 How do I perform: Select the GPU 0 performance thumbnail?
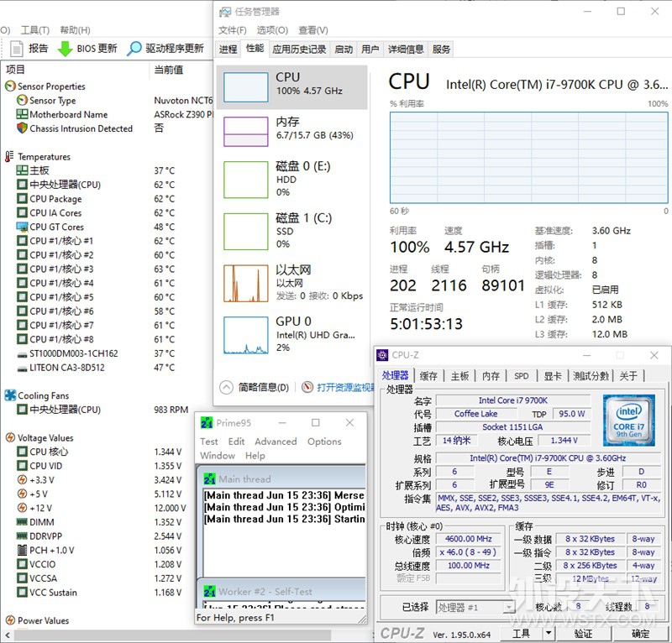click(x=246, y=335)
